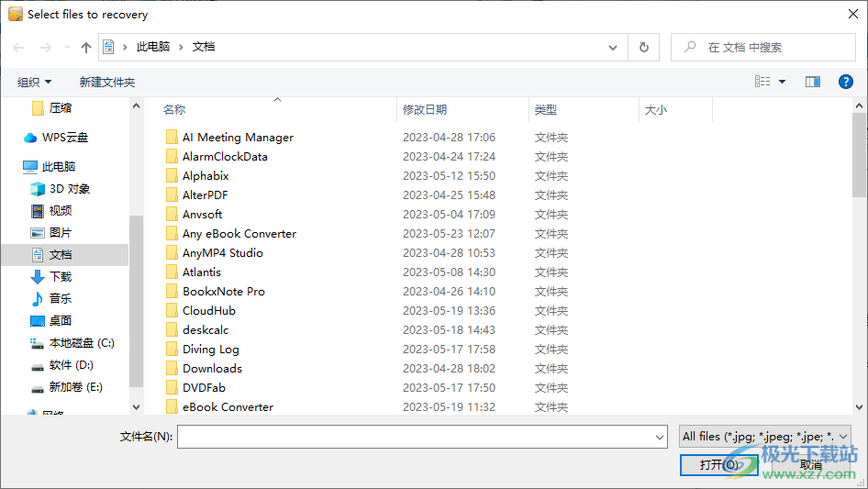The width and height of the screenshot is (868, 489).
Task: Open 视频 library in sidebar
Action: [x=51, y=211]
